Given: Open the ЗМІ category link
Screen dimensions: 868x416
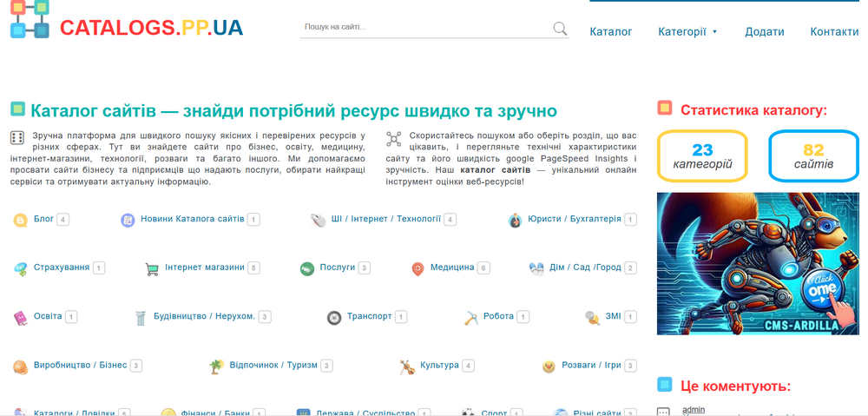Looking at the screenshot, I should (613, 316).
